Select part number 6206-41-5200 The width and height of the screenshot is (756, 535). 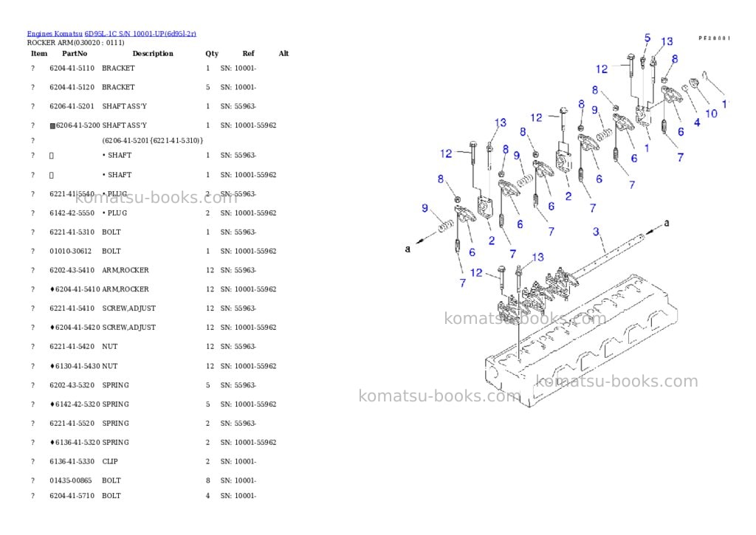[x=78, y=125]
